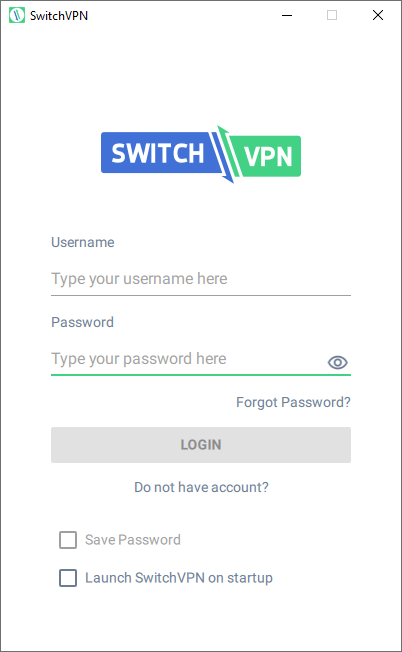Click the Launch SwitchVPN on startup label
Screen dimensions: 402x652
click(179, 578)
